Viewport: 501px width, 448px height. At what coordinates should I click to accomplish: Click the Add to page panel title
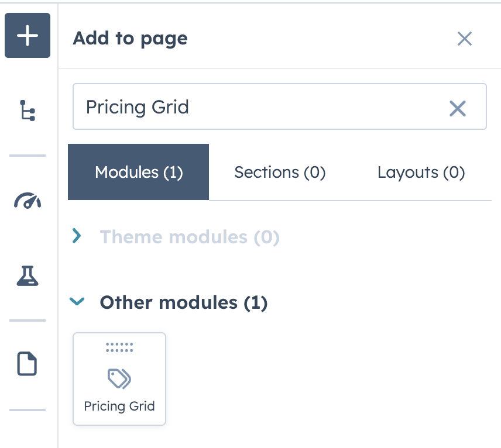coord(130,38)
